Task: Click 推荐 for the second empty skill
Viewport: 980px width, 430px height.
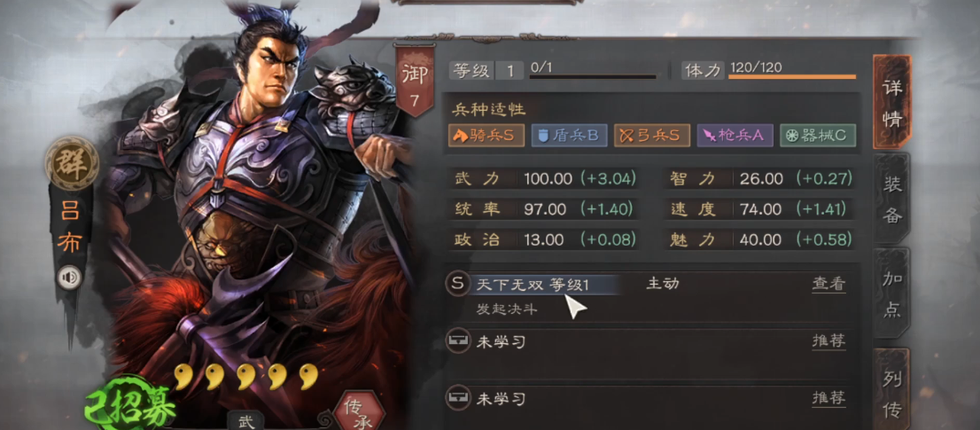Action: coord(828,397)
